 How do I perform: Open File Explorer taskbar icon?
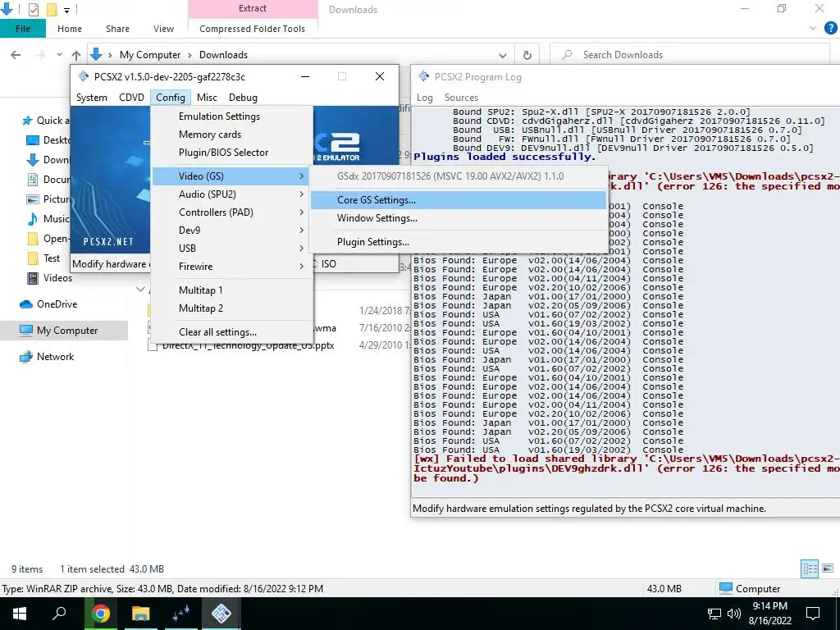[x=140, y=614]
